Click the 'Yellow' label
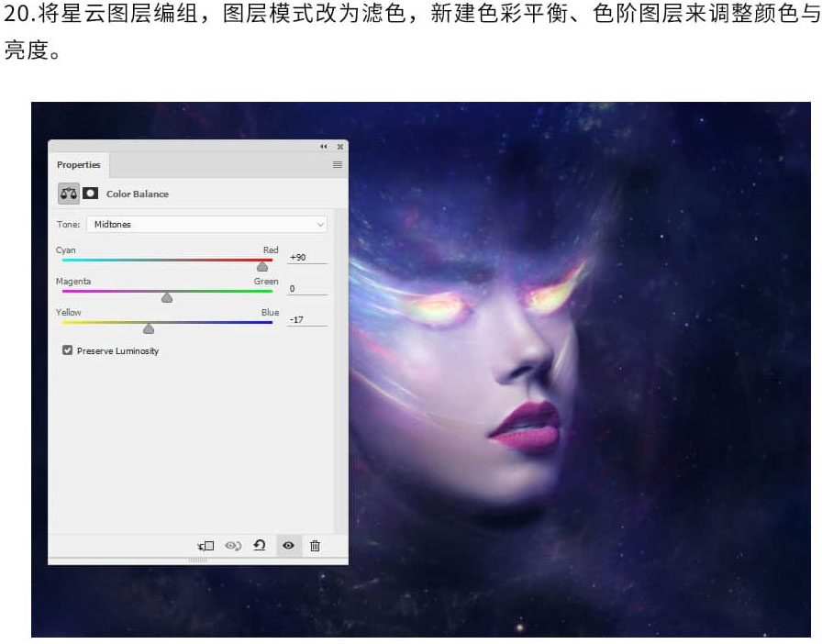This screenshot has width=822, height=644. 68,312
